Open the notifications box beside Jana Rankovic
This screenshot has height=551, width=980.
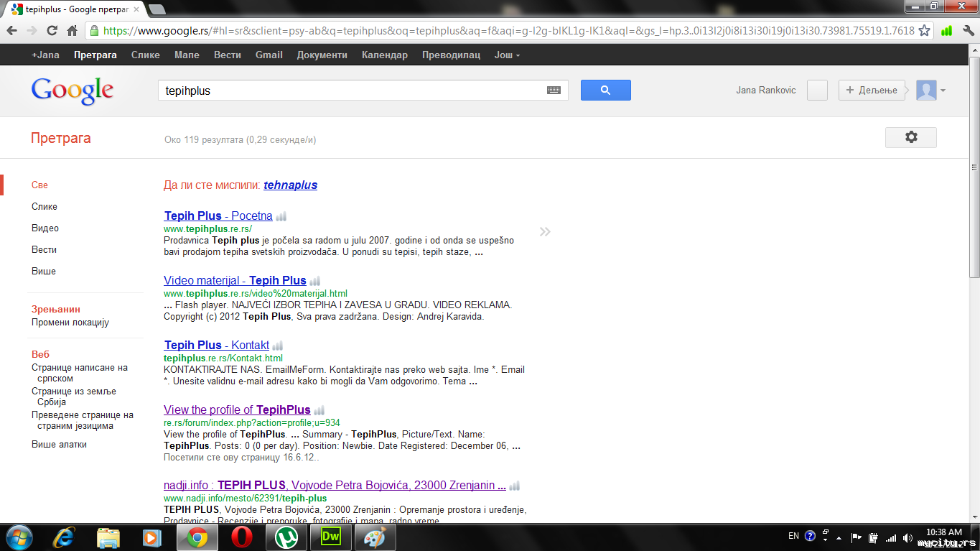coord(818,90)
